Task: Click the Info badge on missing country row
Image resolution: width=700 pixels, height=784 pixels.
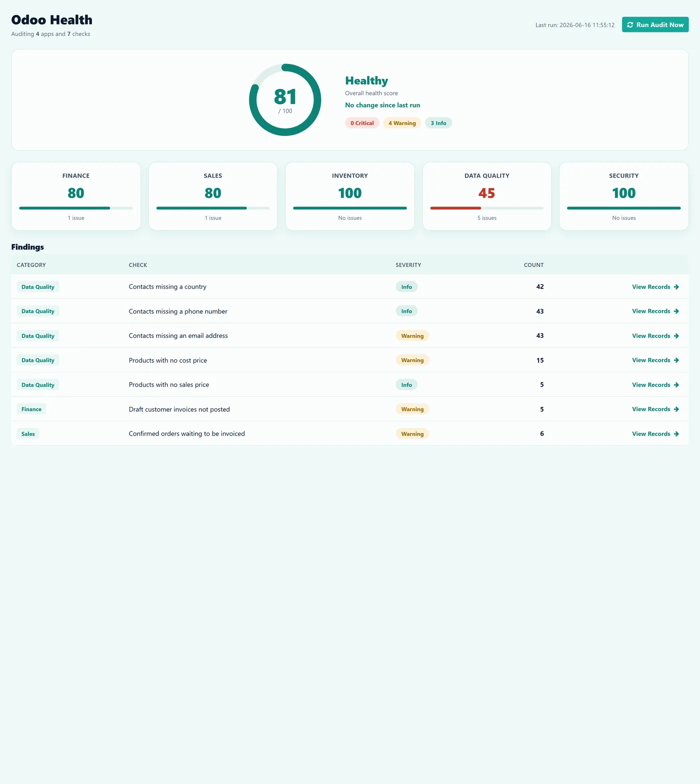Action: click(406, 287)
